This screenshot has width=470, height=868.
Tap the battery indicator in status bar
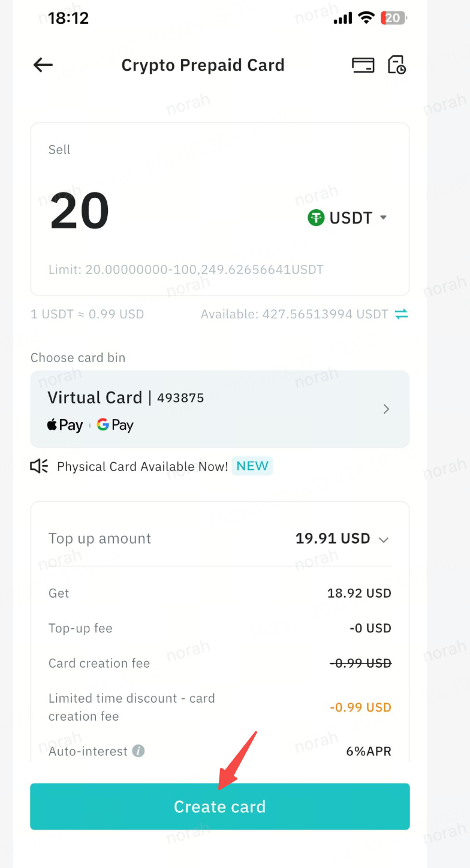coord(393,18)
